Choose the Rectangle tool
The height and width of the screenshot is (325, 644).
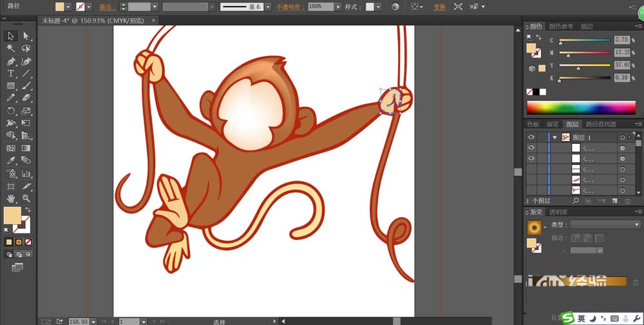tap(11, 86)
